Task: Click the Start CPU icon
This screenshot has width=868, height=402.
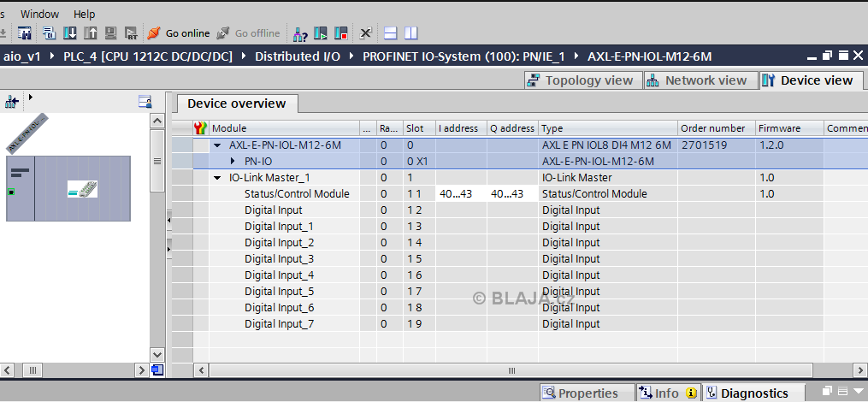Action: point(321,33)
